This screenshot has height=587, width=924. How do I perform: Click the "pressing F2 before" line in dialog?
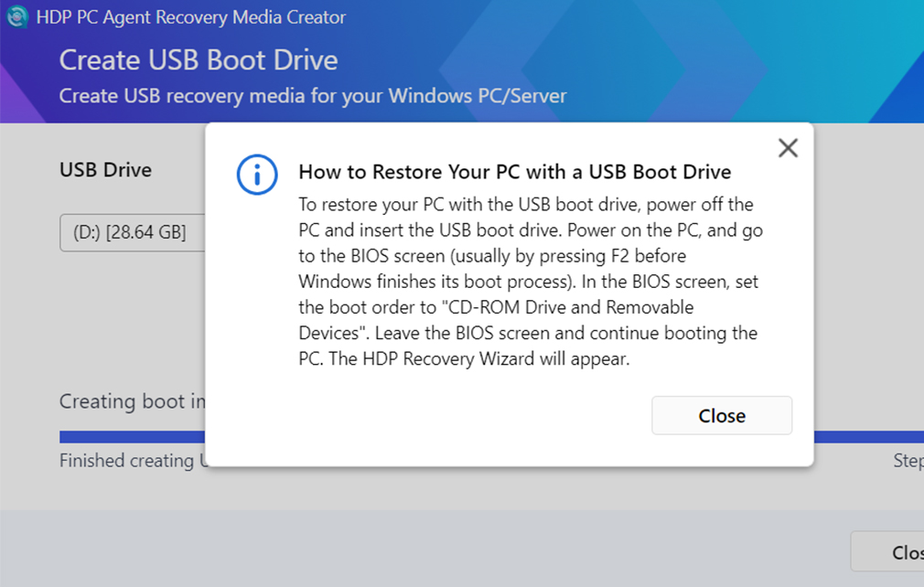coord(492,255)
